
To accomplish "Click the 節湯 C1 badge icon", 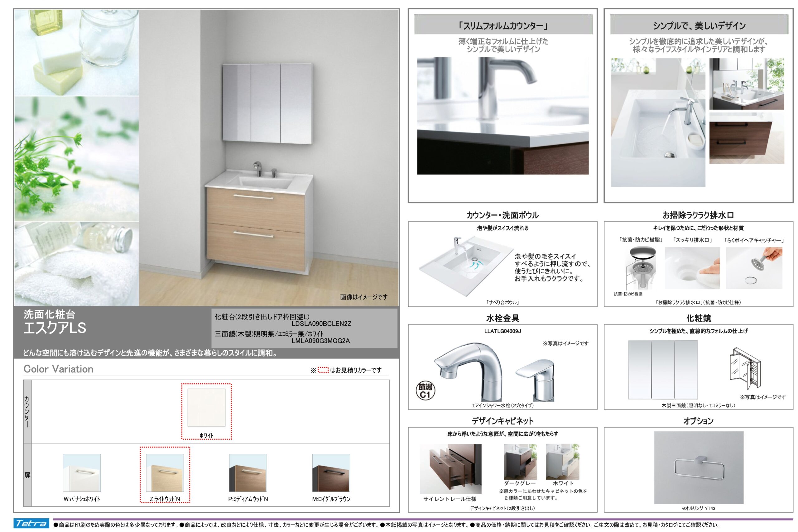I will point(425,391).
